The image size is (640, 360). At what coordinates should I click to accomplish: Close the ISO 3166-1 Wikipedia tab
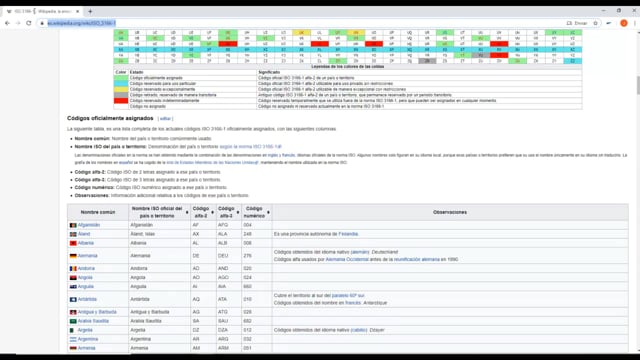78,11
